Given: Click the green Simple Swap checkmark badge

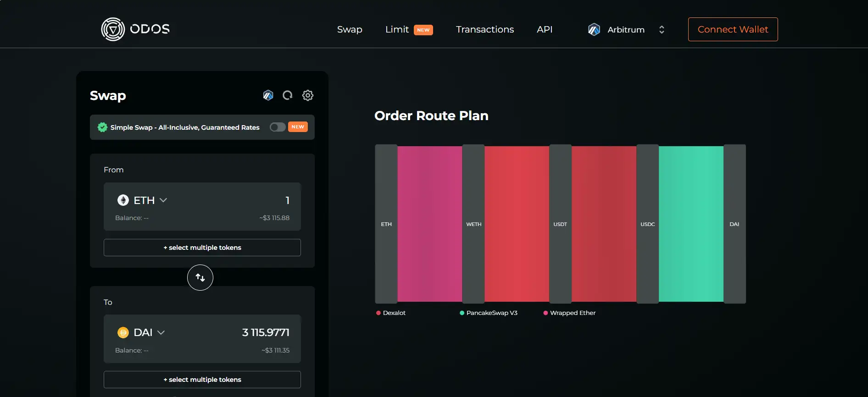Looking at the screenshot, I should click(102, 127).
